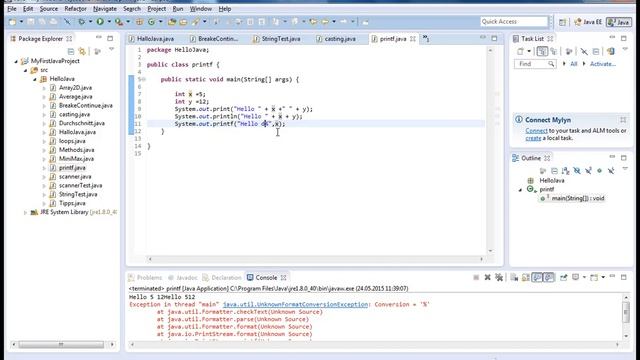Click the green Run button in toolbar
Viewport: 640px width, 360px height.
(100, 22)
